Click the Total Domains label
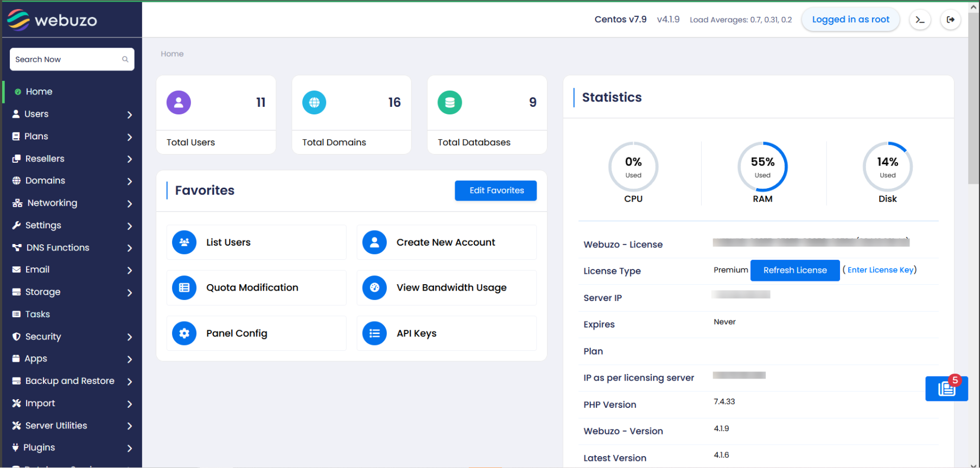Screen dimensions: 980x468 [x=334, y=142]
